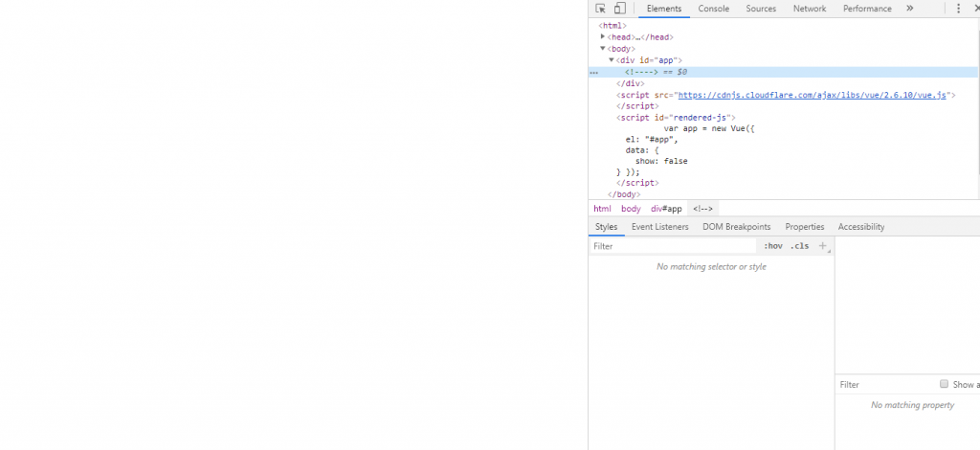
Task: Click the 'No matching property' message
Action: [x=912, y=405]
